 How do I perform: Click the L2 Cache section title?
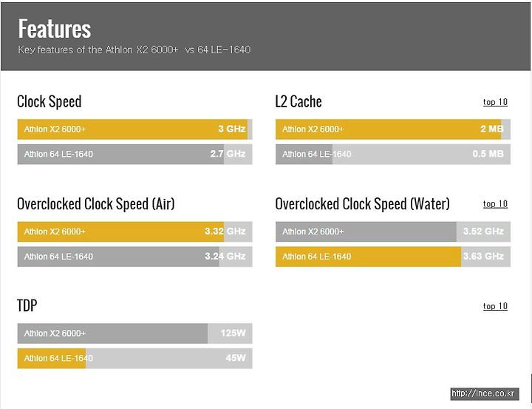tap(299, 101)
